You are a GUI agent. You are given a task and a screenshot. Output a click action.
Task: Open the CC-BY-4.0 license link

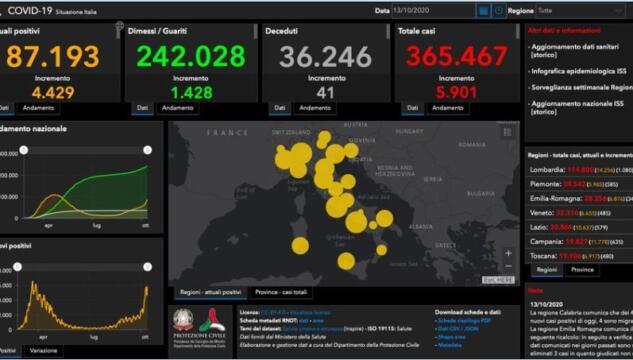point(273,313)
